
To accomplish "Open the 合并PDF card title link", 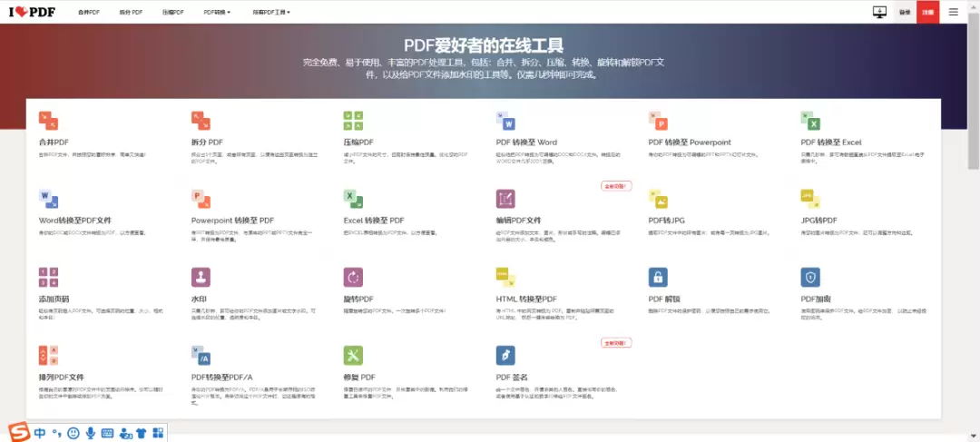I will 54,142.
